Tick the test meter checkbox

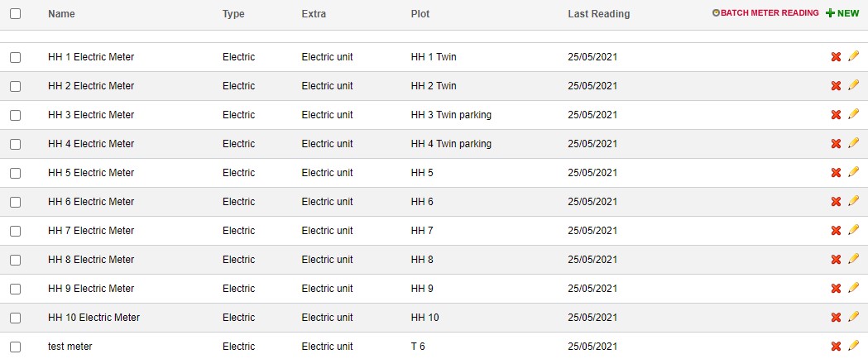click(15, 347)
